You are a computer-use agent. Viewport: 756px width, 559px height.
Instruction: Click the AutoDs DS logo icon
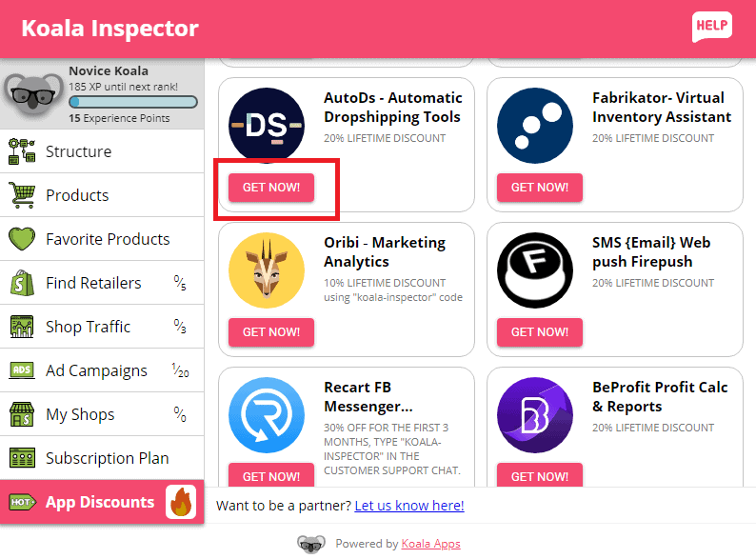(x=267, y=126)
